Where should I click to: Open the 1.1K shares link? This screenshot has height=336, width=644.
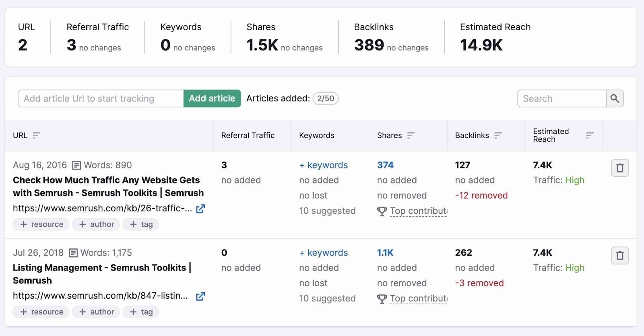click(x=385, y=253)
